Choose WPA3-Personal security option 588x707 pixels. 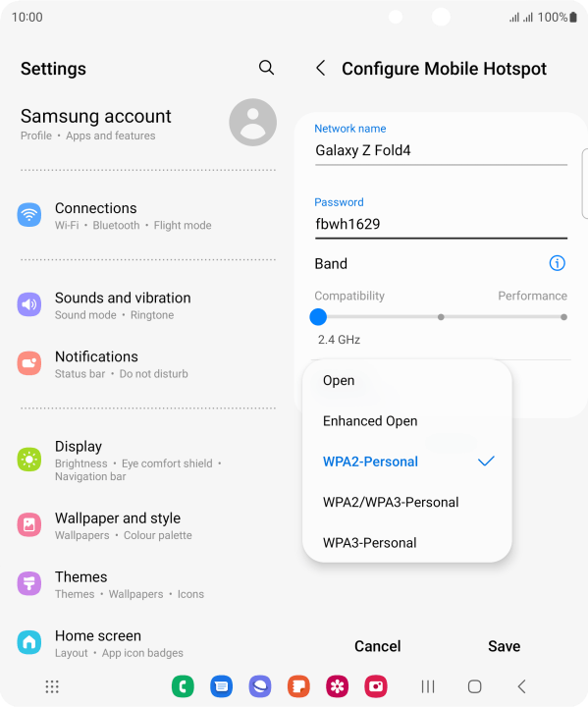(x=406, y=543)
